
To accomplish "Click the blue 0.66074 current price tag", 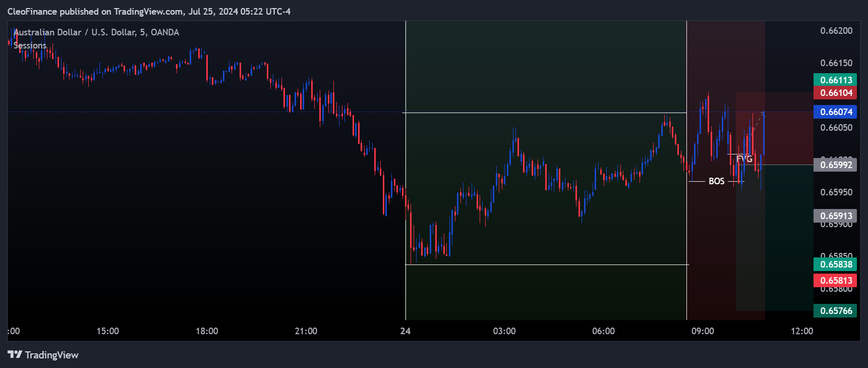I will (835, 112).
